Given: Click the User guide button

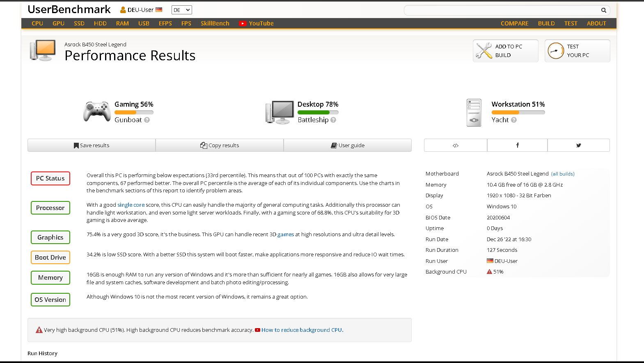Looking at the screenshot, I should [348, 145].
